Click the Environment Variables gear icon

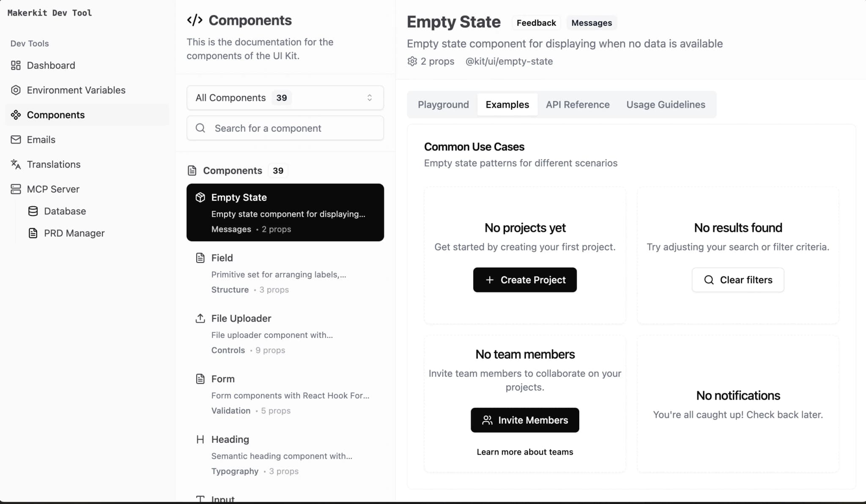[16, 90]
